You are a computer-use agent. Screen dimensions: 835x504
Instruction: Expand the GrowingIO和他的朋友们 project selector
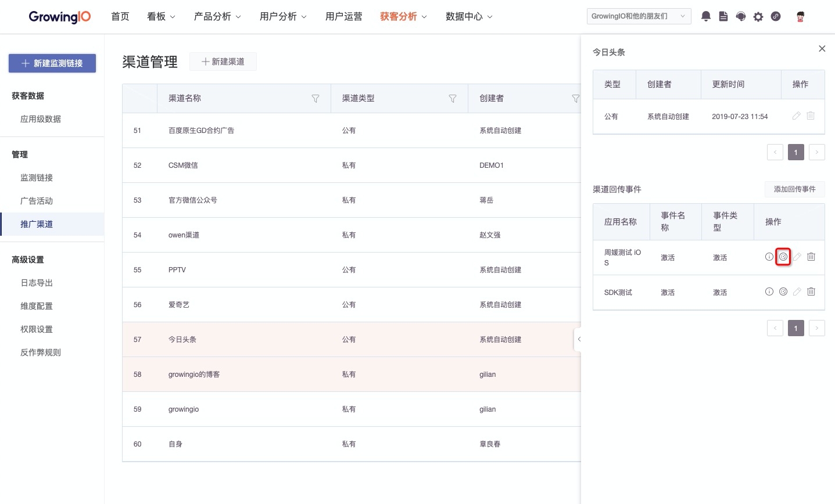[639, 16]
